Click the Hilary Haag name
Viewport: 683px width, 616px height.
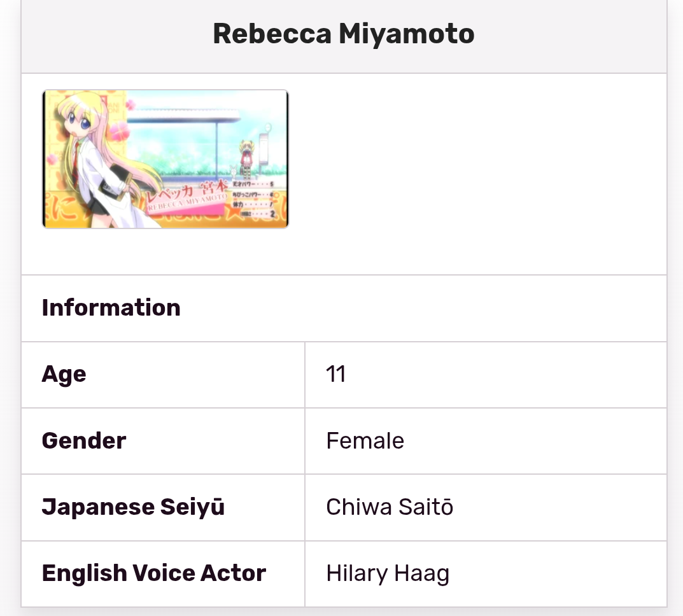pos(388,574)
